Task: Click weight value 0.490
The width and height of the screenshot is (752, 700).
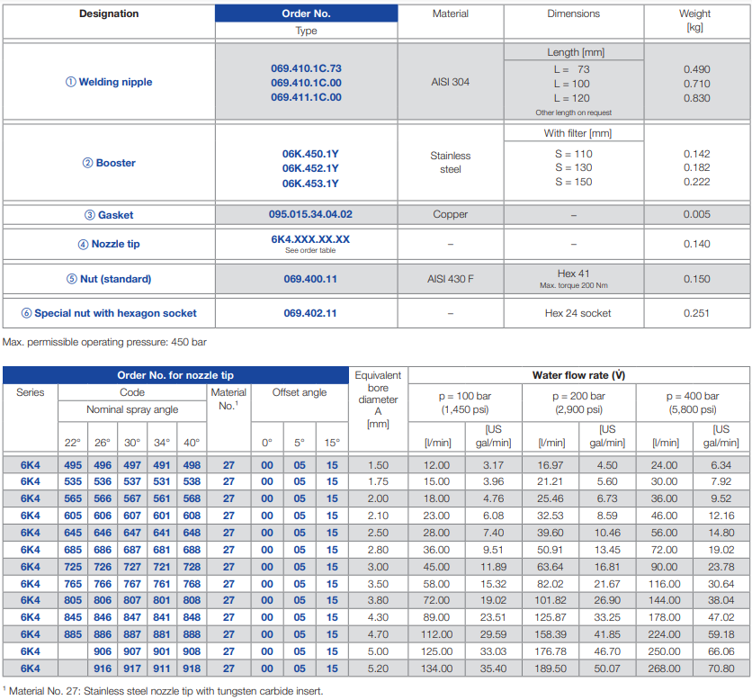Action: click(x=697, y=69)
